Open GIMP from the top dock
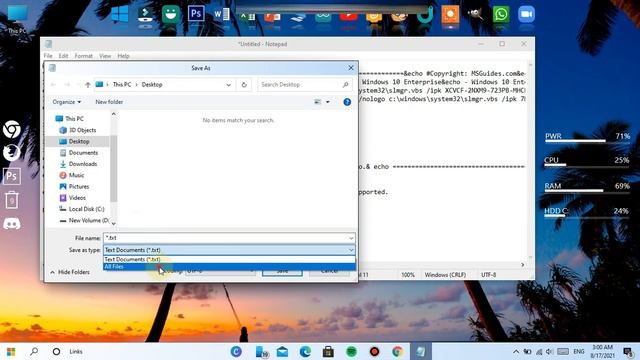Image resolution: width=640 pixels, height=360 pixels. [476, 14]
